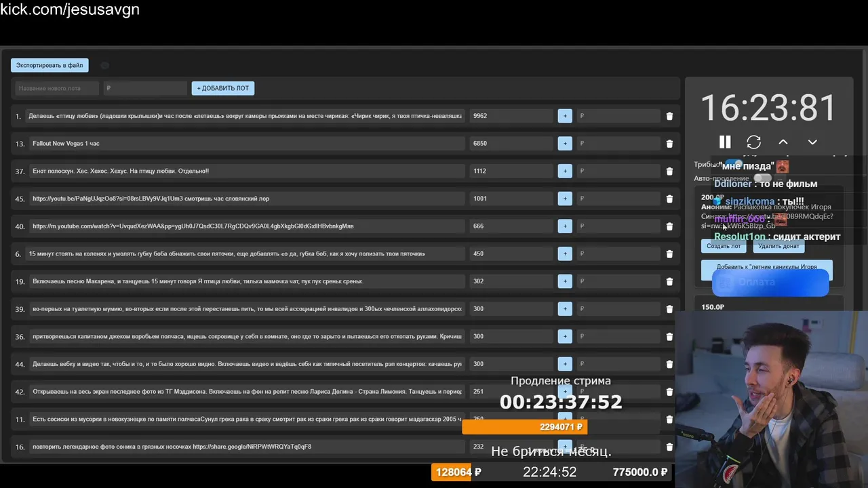Delete the Макарена song lot 19
The image size is (868, 488).
pyautogui.click(x=669, y=281)
